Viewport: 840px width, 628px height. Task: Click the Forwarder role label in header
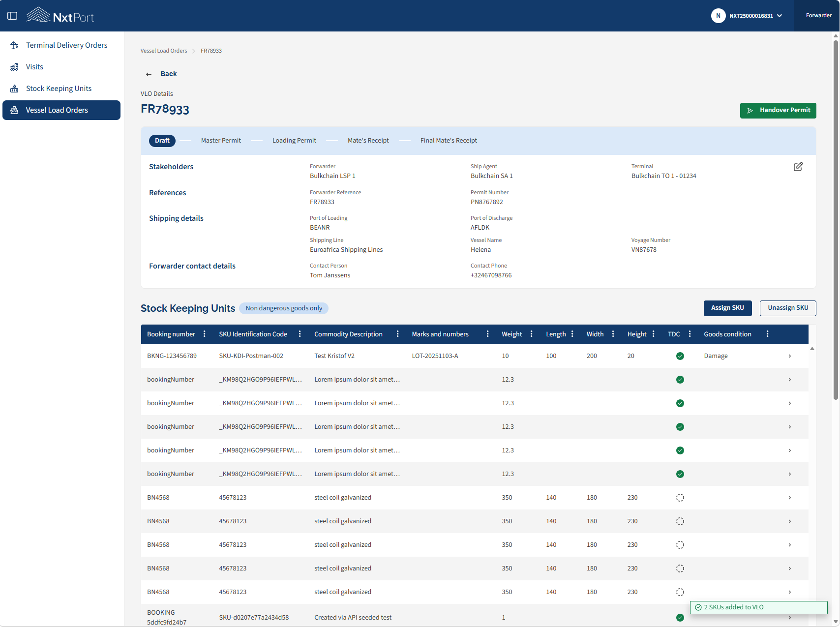[x=818, y=16]
